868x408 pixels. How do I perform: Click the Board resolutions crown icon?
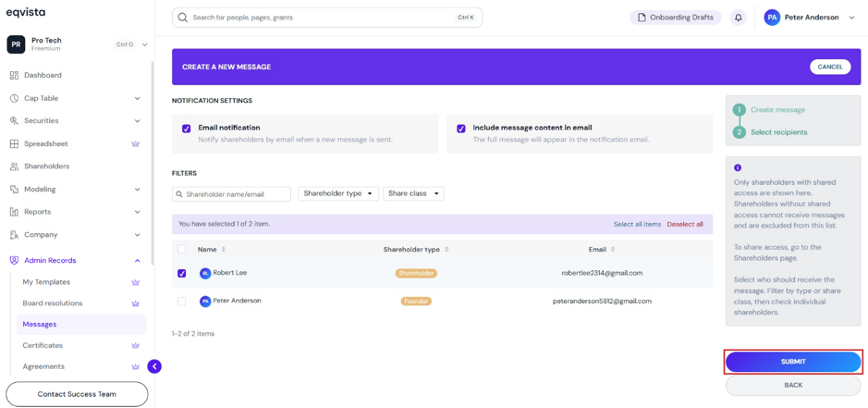[135, 303]
